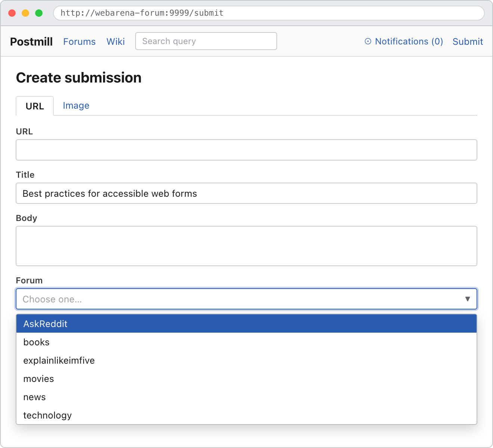Image resolution: width=493 pixels, height=448 pixels.
Task: Choose news forum option
Action: tap(246, 397)
